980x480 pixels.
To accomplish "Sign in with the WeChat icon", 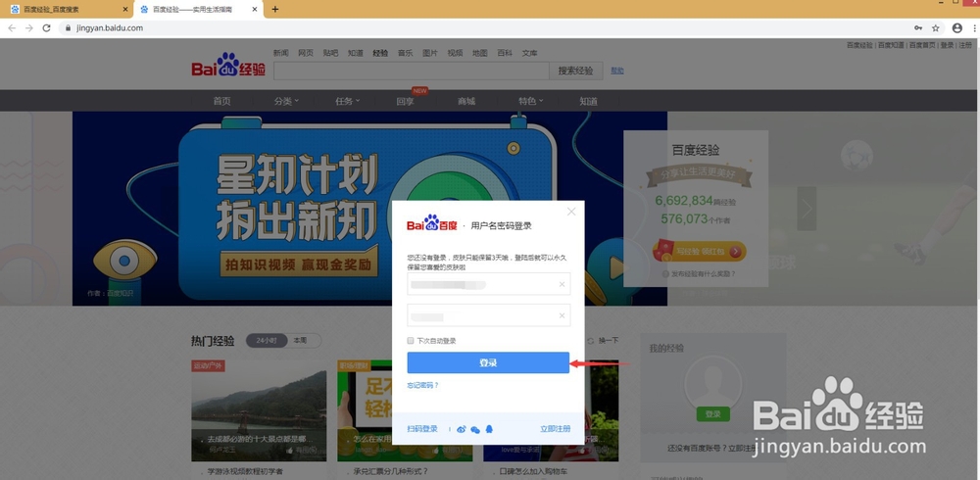I will tap(475, 429).
